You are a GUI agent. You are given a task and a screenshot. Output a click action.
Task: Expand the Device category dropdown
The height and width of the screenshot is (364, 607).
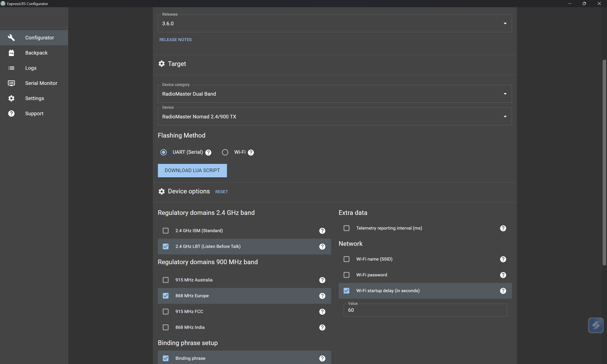335,94
